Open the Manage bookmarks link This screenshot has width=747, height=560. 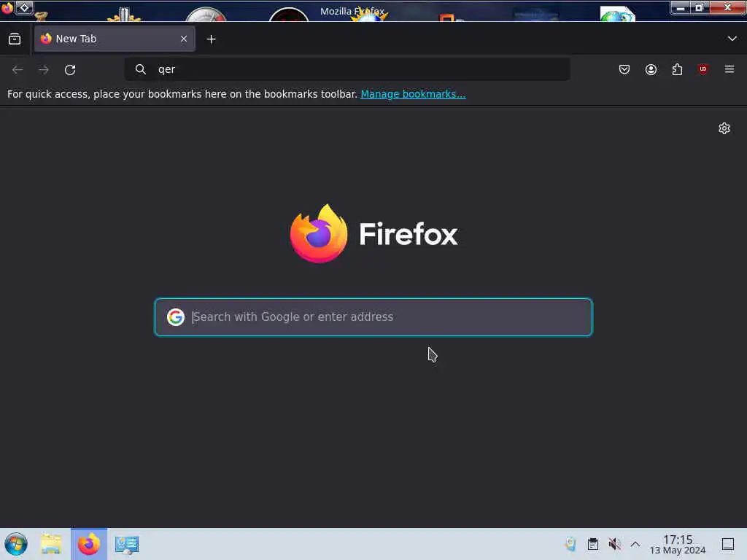tap(413, 94)
